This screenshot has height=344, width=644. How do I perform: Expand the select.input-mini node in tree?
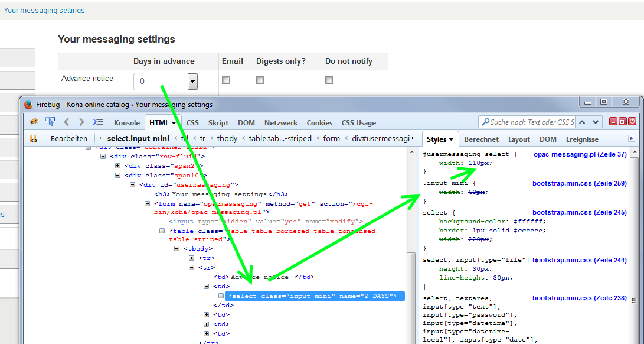(221, 296)
